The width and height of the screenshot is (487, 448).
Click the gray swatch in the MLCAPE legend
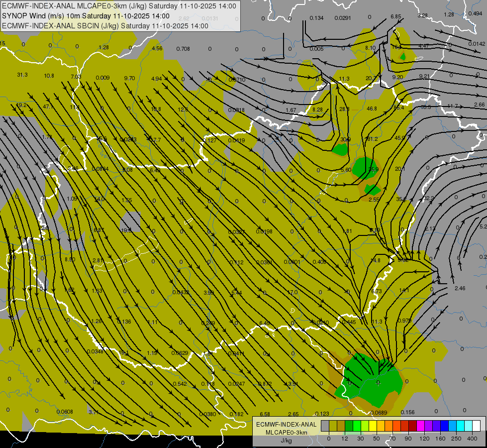[x=325, y=426]
